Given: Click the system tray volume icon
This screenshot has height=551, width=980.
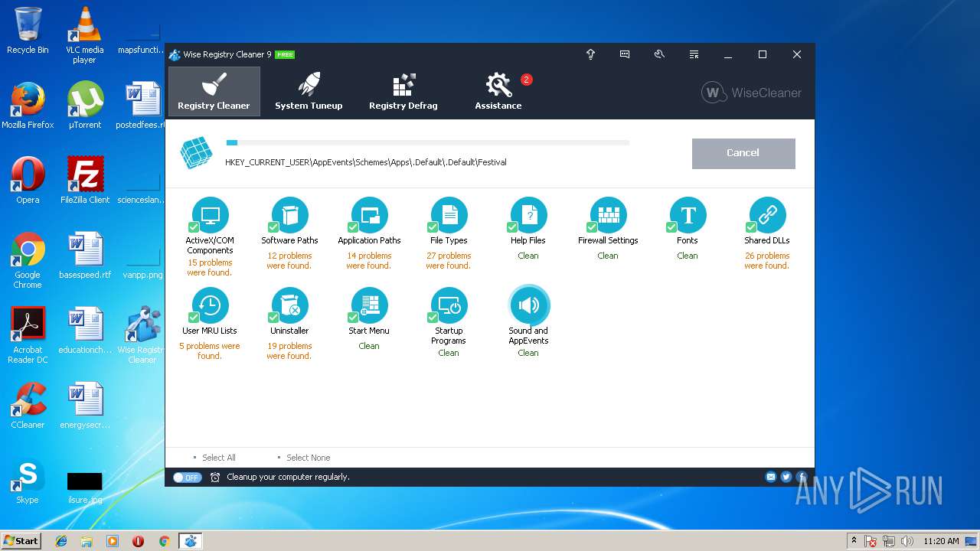Looking at the screenshot, I should click(x=907, y=541).
